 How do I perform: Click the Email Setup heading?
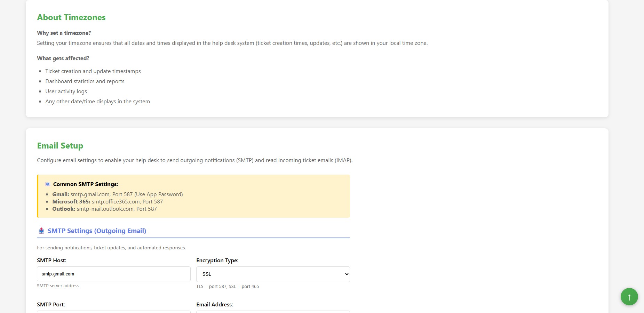60,146
